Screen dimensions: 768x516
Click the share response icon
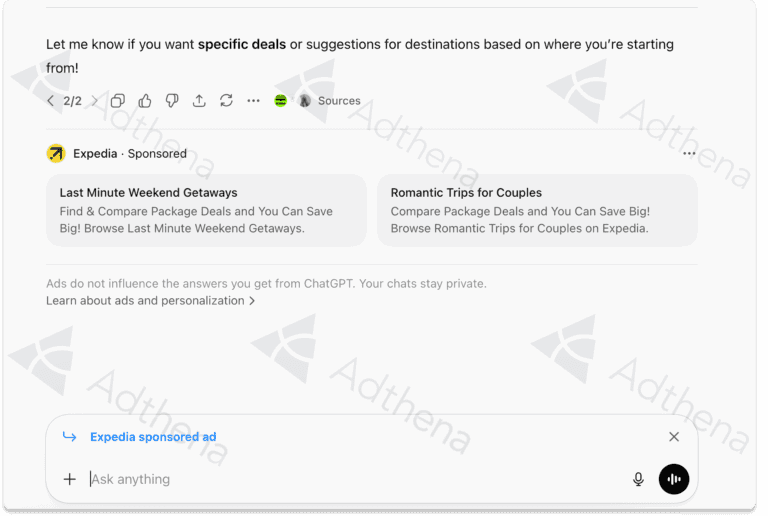point(199,101)
